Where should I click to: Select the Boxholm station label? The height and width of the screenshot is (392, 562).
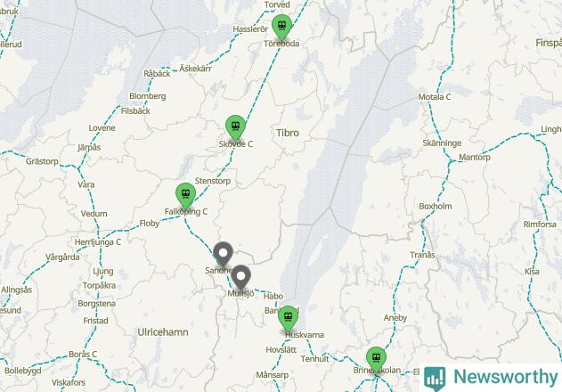click(436, 206)
